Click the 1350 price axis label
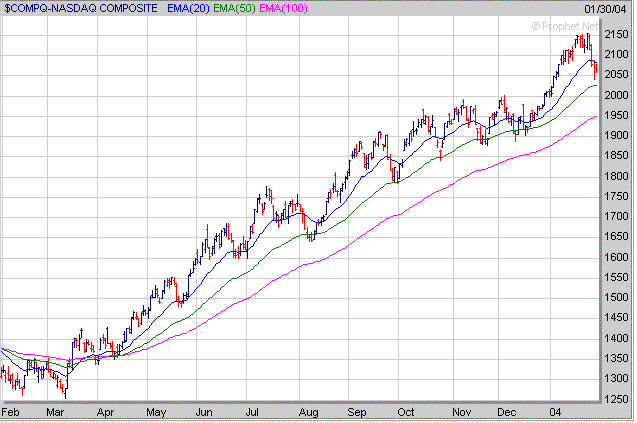 (x=616, y=358)
